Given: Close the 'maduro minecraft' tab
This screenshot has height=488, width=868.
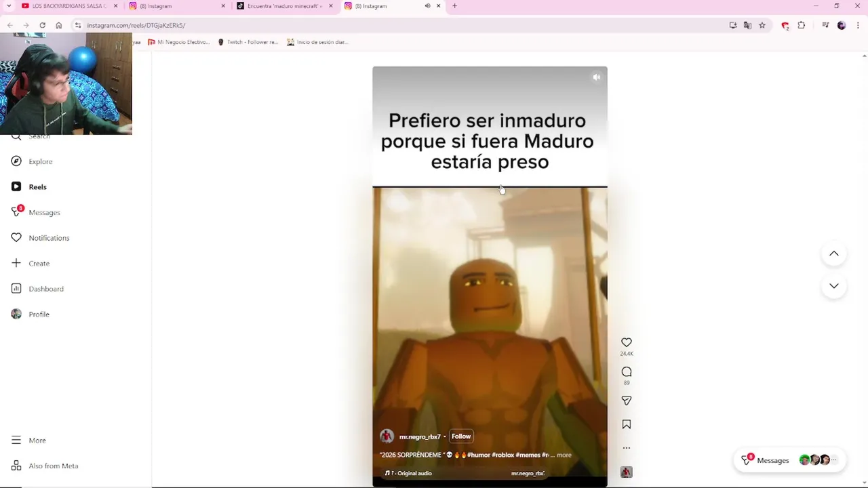Looking at the screenshot, I should [331, 6].
